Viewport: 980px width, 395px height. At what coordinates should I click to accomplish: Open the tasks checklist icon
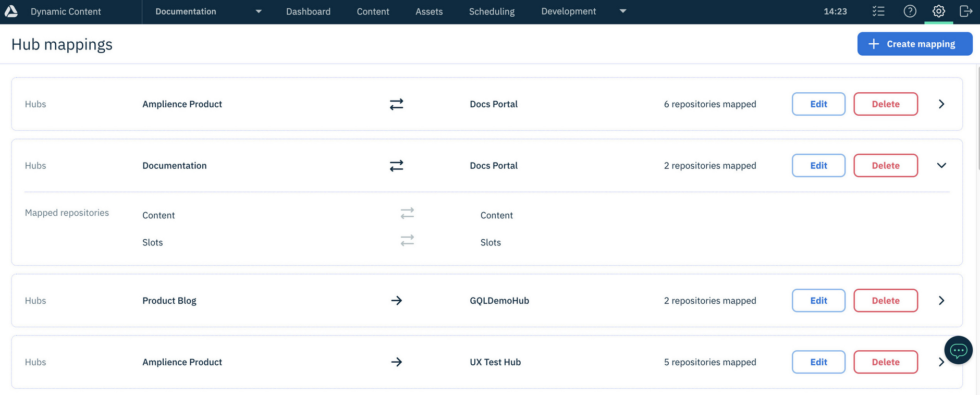(x=878, y=11)
